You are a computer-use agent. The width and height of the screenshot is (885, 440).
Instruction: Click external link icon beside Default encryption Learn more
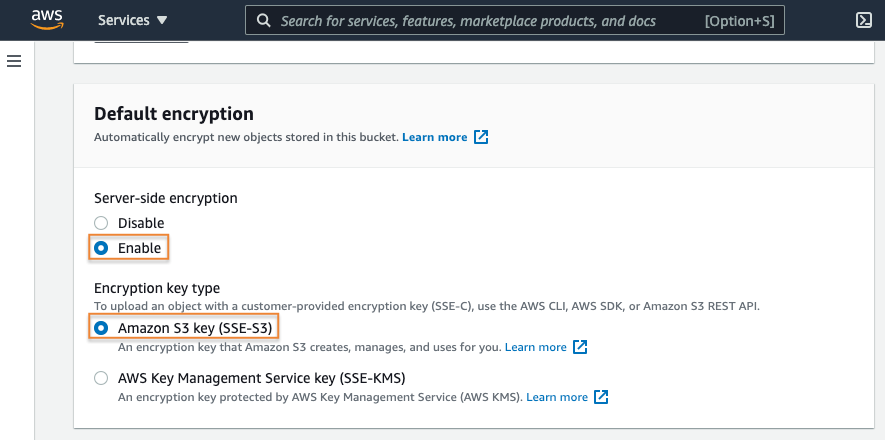481,137
